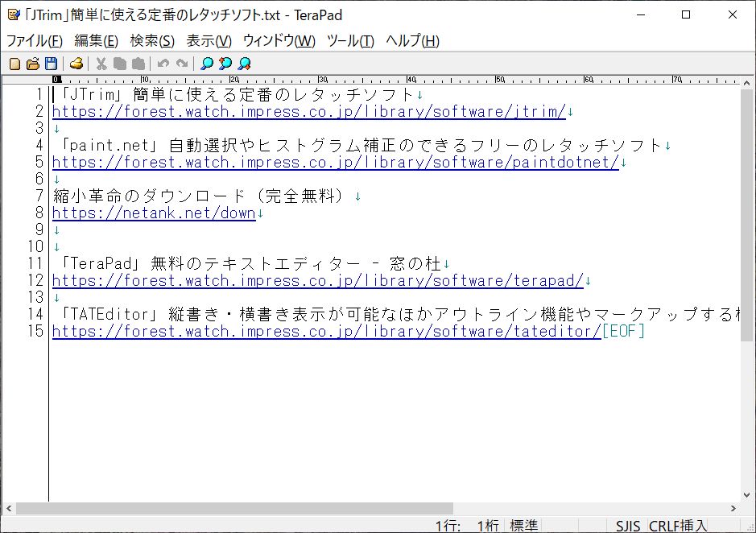The width and height of the screenshot is (756, 533).
Task: Click the Redo arrow icon
Action: [182, 64]
